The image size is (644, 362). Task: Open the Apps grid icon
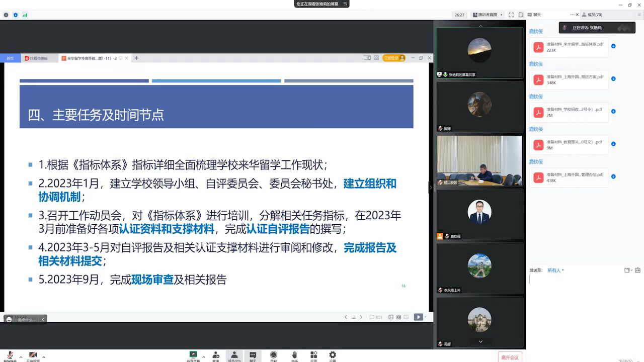pos(314,355)
